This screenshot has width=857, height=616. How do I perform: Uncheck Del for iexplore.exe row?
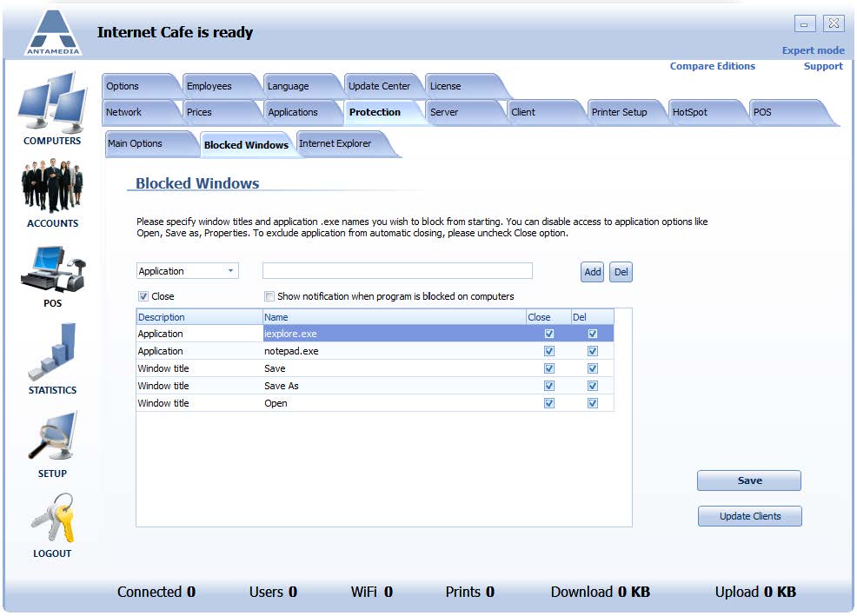[x=593, y=334]
